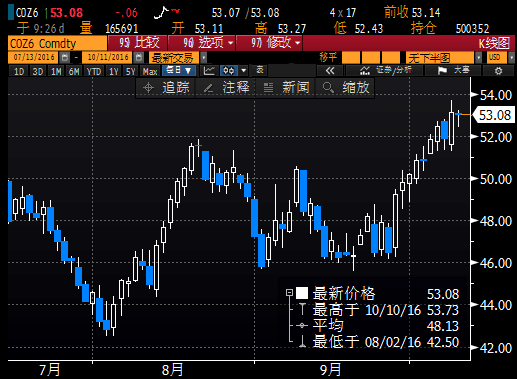Click the 8月 axis label

point(172,370)
